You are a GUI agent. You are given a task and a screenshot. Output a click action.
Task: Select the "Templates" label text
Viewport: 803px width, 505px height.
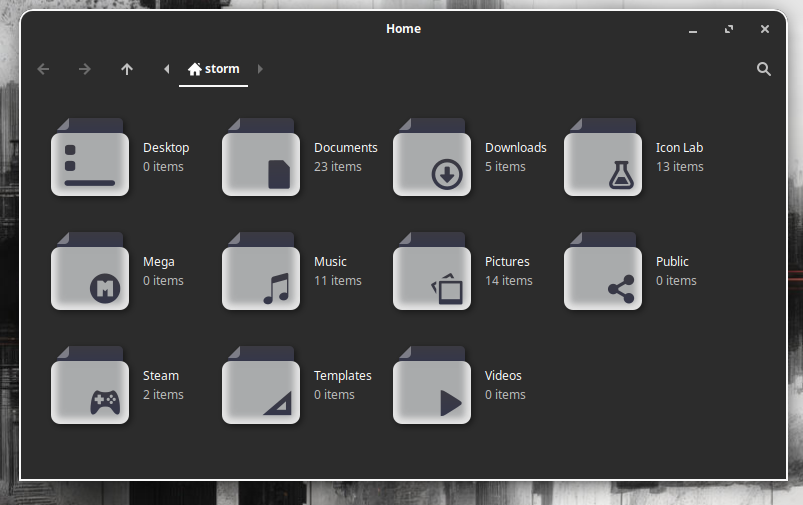(343, 376)
